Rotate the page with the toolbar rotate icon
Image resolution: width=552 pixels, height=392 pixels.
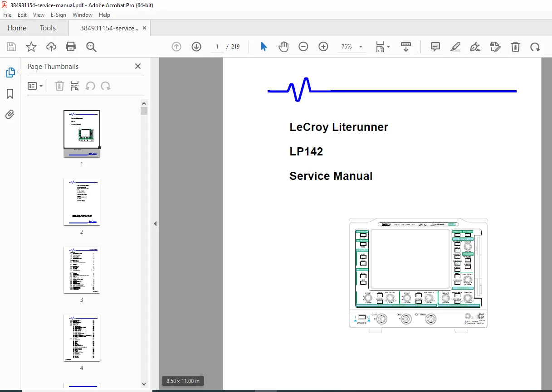coord(535,47)
